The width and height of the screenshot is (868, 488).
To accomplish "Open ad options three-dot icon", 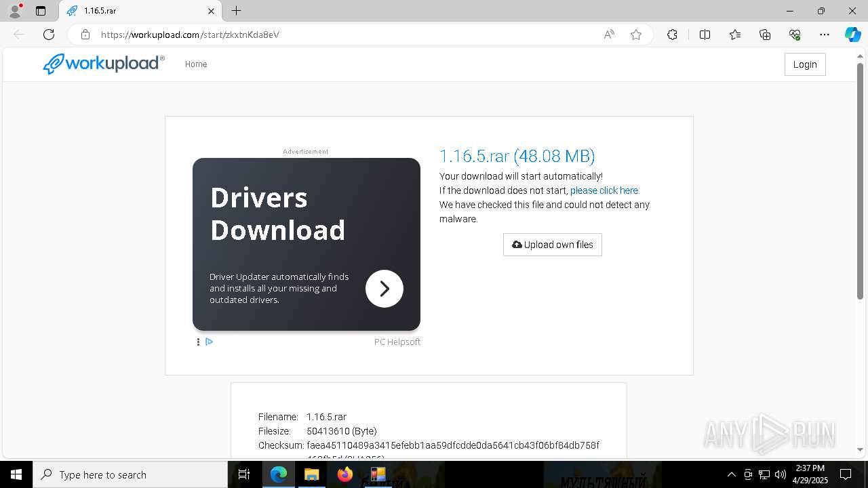I will pyautogui.click(x=198, y=342).
